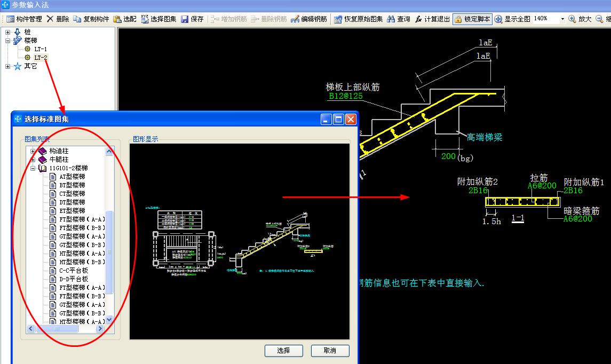The image size is (611, 364).
Task: Click the 显示全图 toolbar button
Action: (512, 19)
